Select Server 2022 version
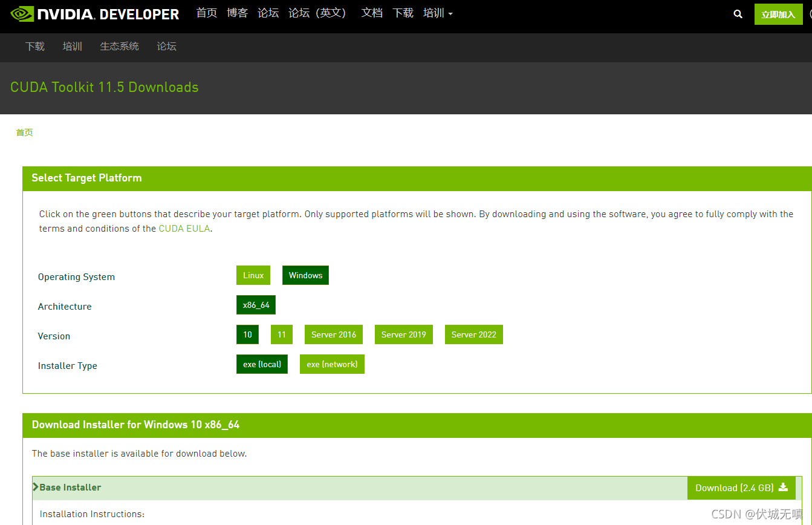The image size is (812, 525). (x=473, y=334)
